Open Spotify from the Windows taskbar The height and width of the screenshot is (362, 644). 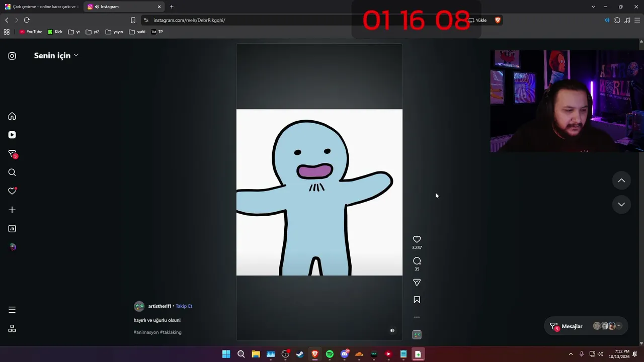pyautogui.click(x=330, y=354)
